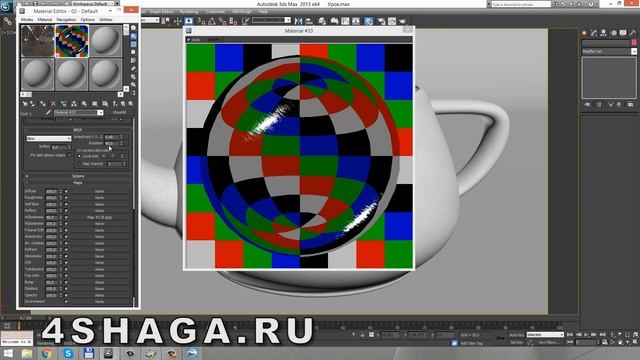Viewport: 640px width, 360px height.
Task: Open the Material menu in Material Editor
Action: pos(45,20)
